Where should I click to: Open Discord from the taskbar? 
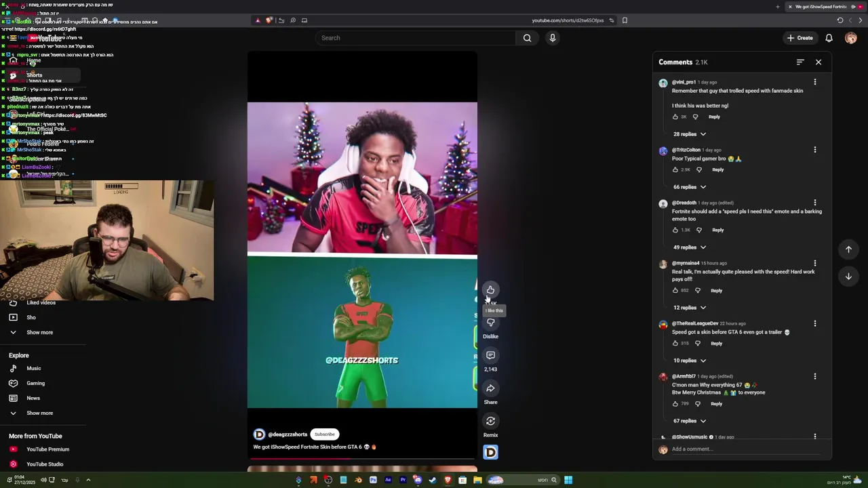tap(418, 480)
